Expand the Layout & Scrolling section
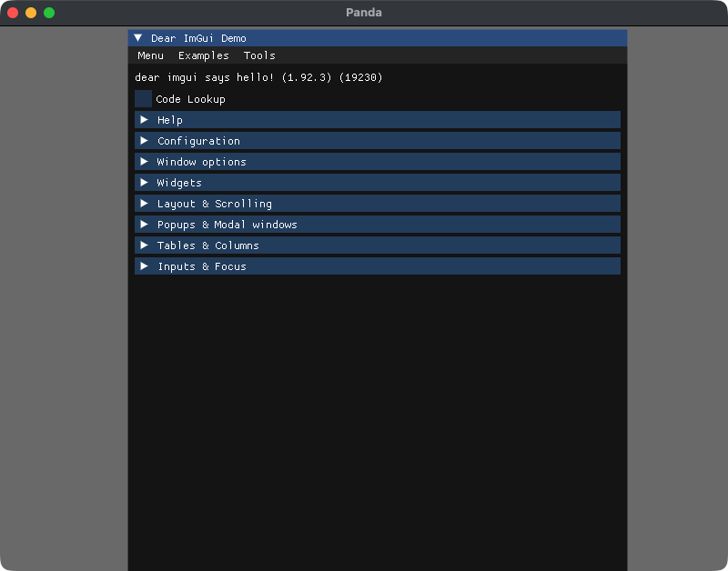 [x=378, y=203]
